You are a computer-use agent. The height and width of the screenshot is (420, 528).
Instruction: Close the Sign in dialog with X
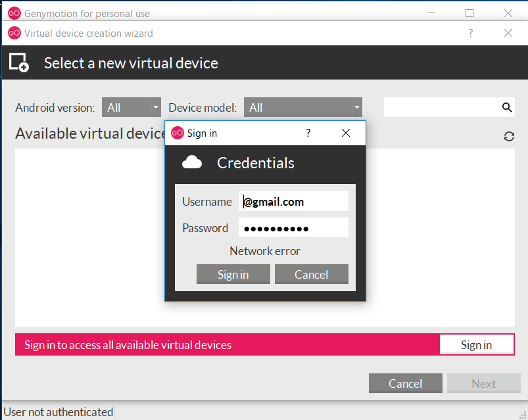pos(346,133)
